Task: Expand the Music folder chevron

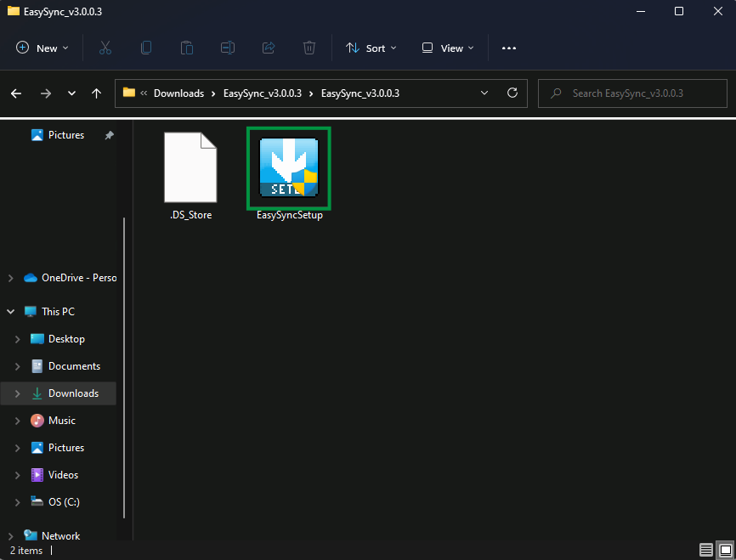Action: (x=17, y=421)
